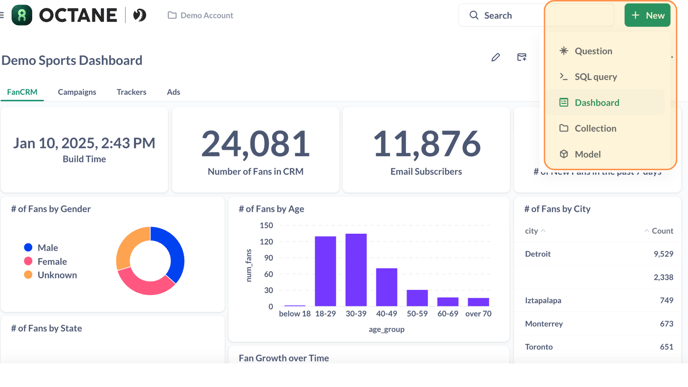Open Demo Account collection link

[201, 15]
